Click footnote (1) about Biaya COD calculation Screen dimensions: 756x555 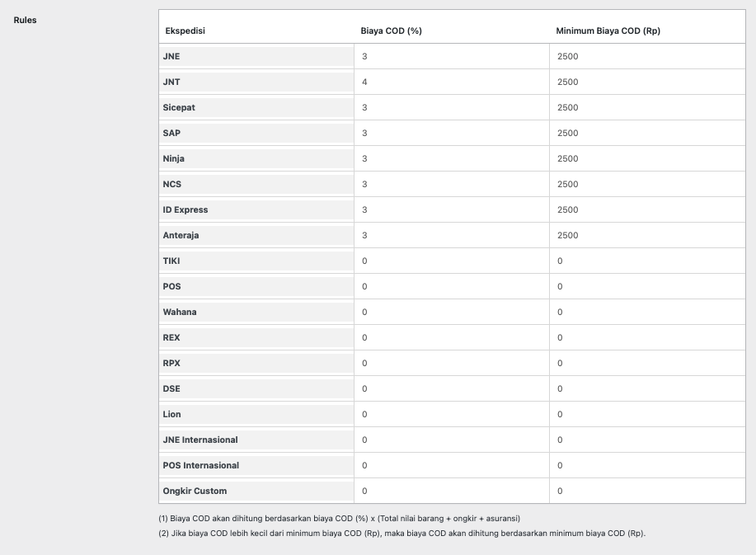click(x=340, y=519)
